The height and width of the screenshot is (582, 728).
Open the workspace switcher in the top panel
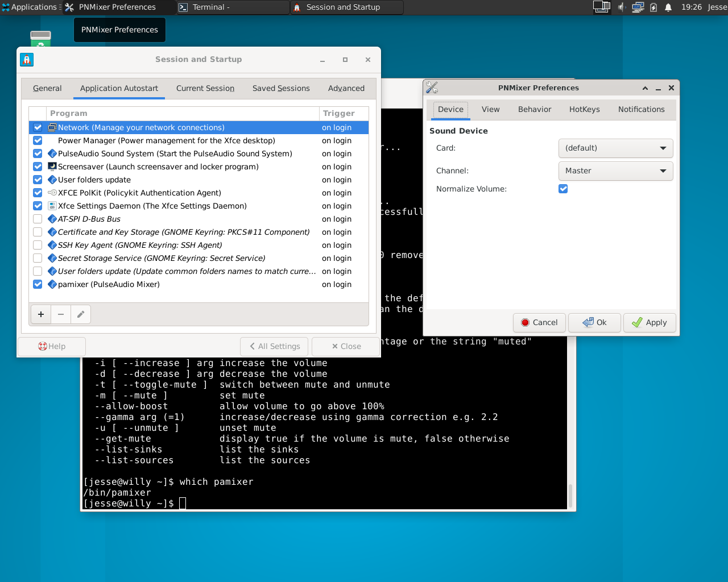point(601,7)
